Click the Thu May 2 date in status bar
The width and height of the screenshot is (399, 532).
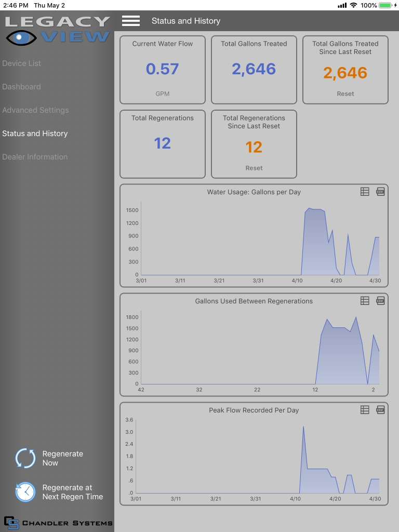49,5
